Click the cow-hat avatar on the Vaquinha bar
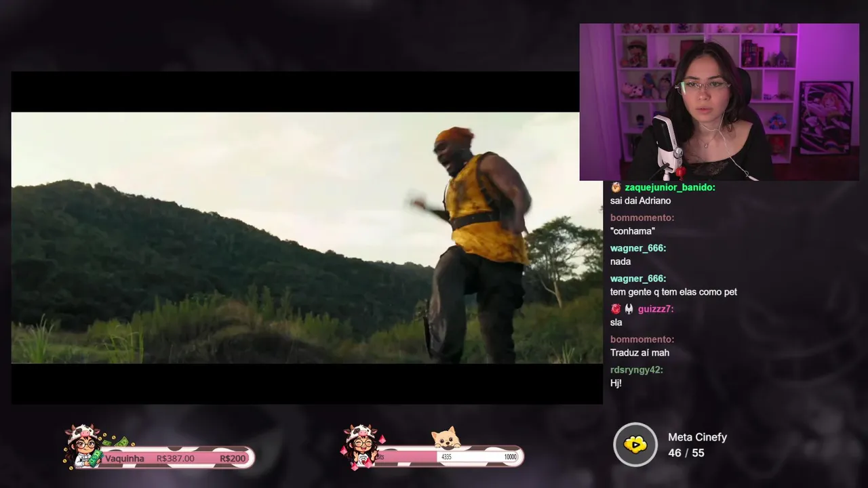868x488 pixels. pos(83,446)
